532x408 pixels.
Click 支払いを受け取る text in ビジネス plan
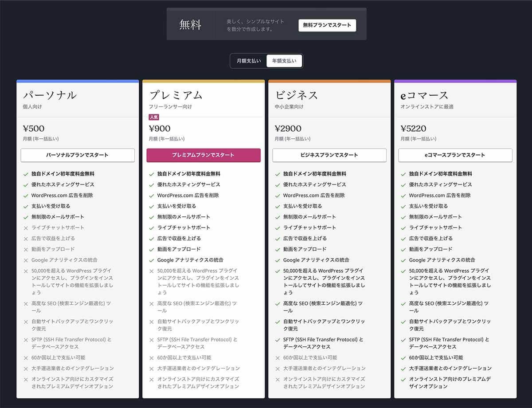[x=302, y=206]
